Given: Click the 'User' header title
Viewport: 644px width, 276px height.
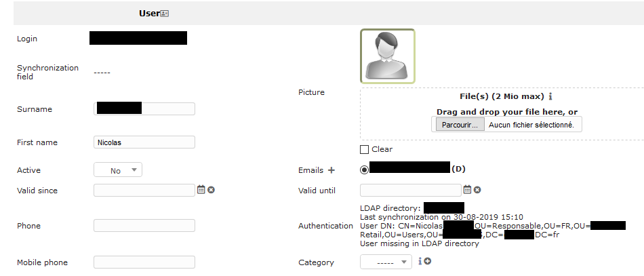Looking at the screenshot, I should (149, 13).
